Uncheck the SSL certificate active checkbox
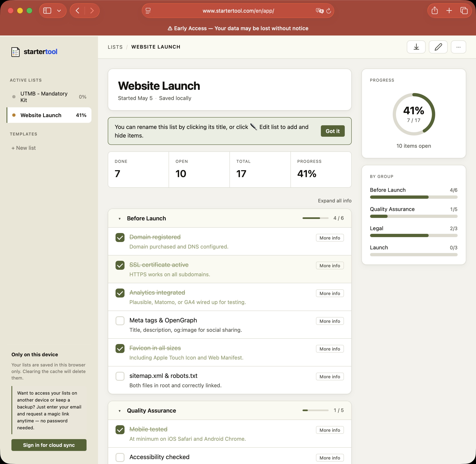Image resolution: width=476 pixels, height=464 pixels. 120,265
